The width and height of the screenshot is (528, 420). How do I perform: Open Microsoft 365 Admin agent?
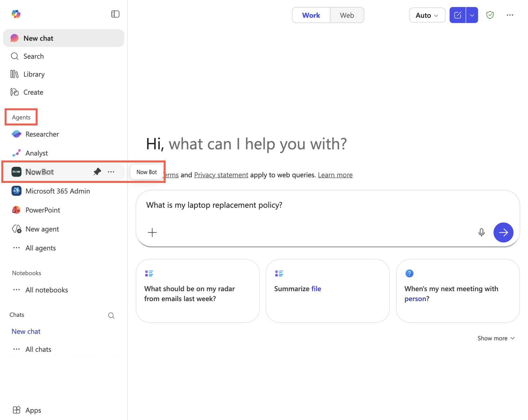(x=64, y=191)
